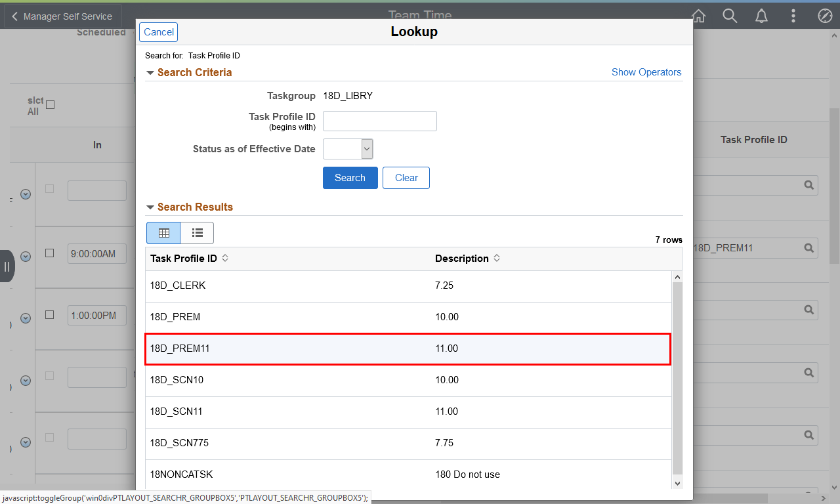The height and width of the screenshot is (504, 840).
Task: Tick the Select All checkbox
Action: tap(51, 104)
